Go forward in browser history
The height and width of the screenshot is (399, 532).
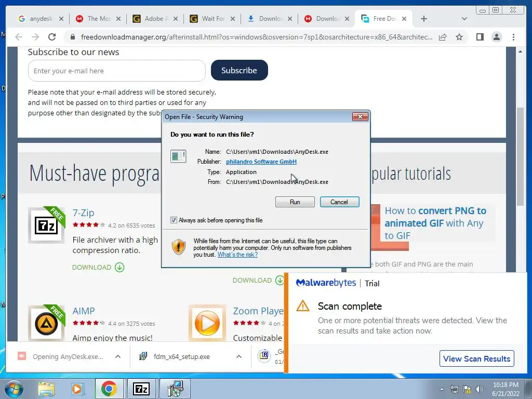35,37
